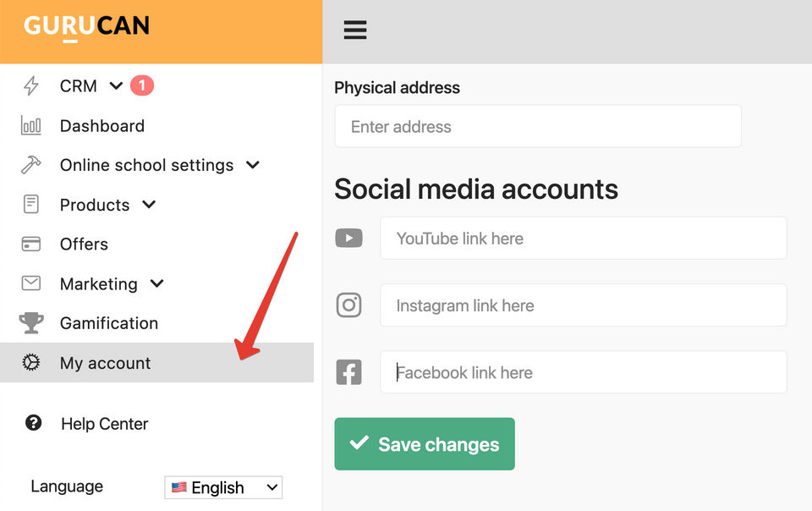The width and height of the screenshot is (812, 511).
Task: Click the CRM lightning bolt icon
Action: click(x=31, y=85)
